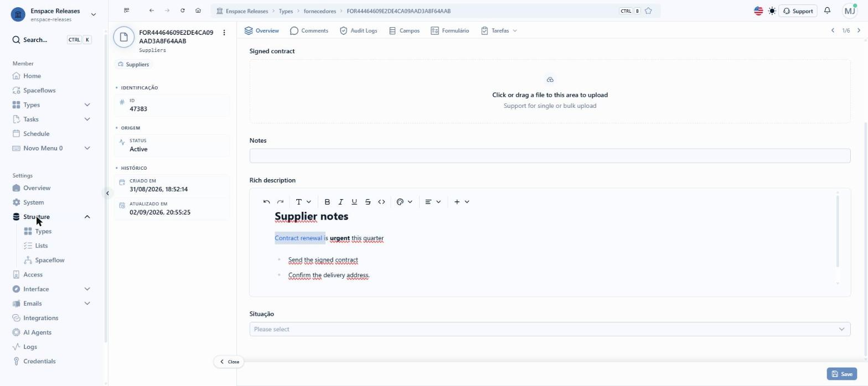Open Support button
This screenshot has height=386, width=868.
click(798, 11)
